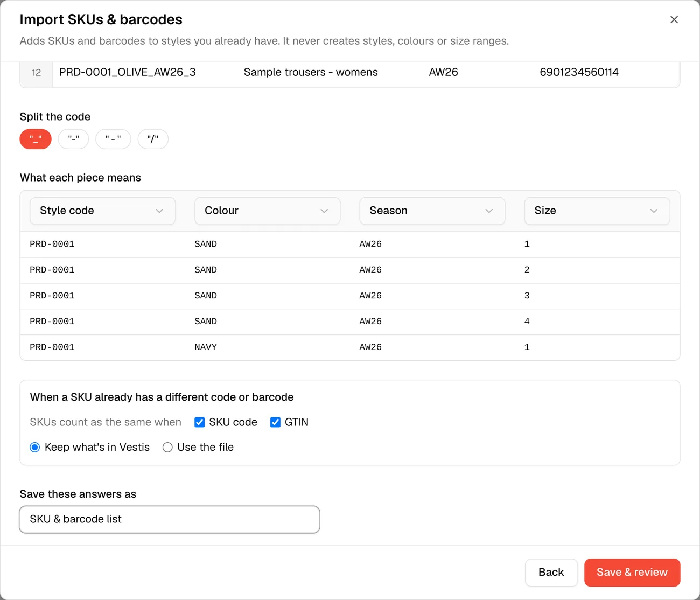Select the underscore separator chip

click(x=36, y=139)
